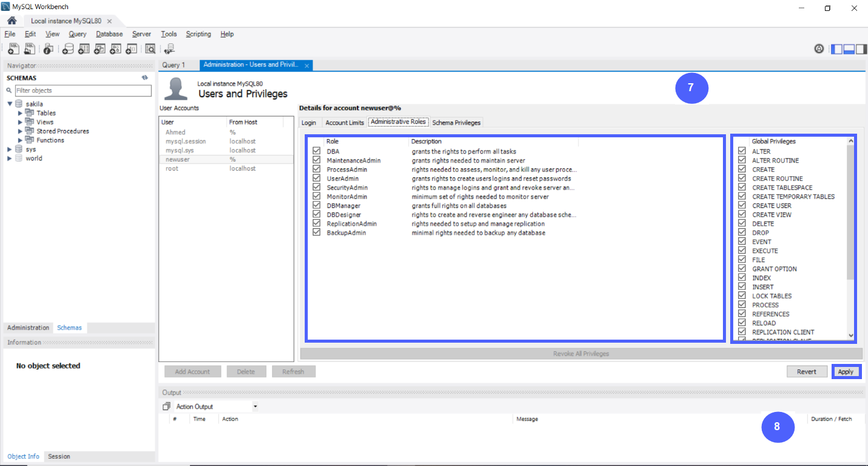Viewport: 868px width, 466px height.
Task: Select the root user account row
Action: (226, 168)
